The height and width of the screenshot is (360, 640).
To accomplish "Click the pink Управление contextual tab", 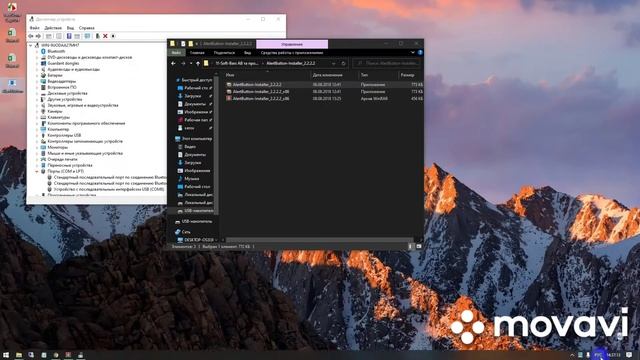I will tap(292, 44).
